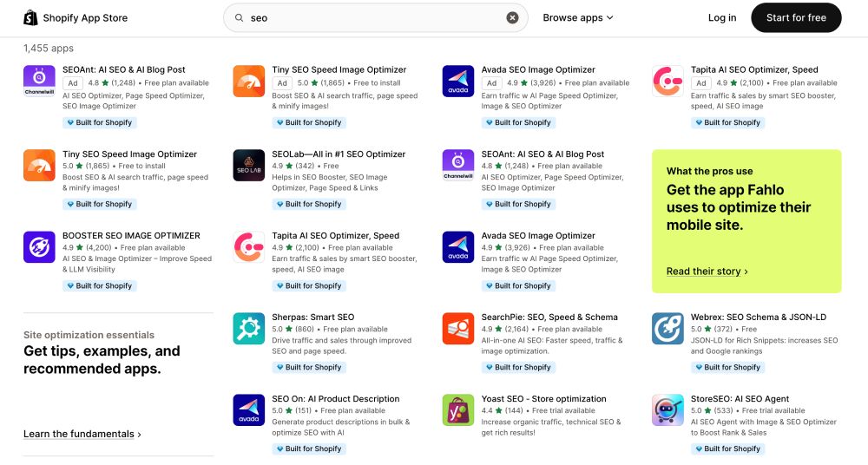Open Tapita AI SEO Optimizer ad title

pos(754,69)
